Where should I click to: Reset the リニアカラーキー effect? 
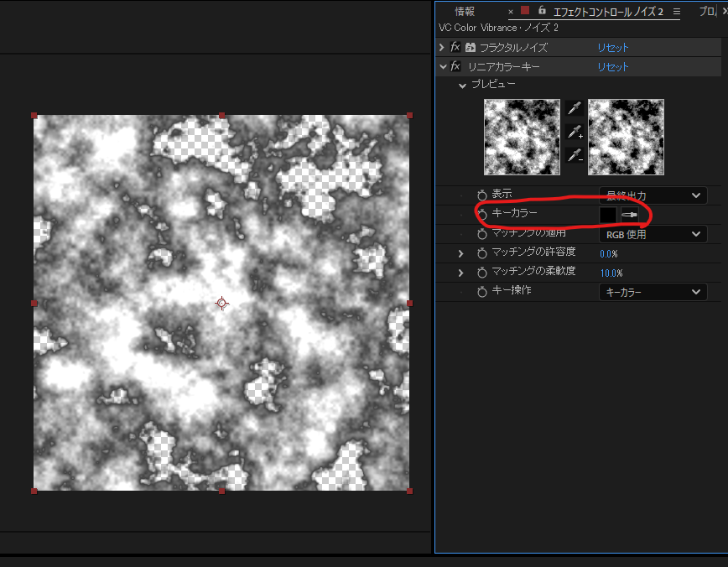612,66
